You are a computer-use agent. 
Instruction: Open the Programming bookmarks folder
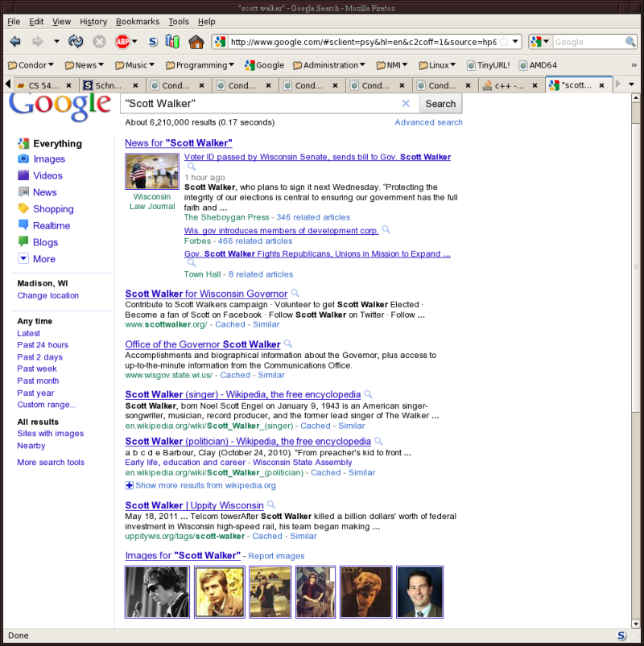tap(200, 65)
